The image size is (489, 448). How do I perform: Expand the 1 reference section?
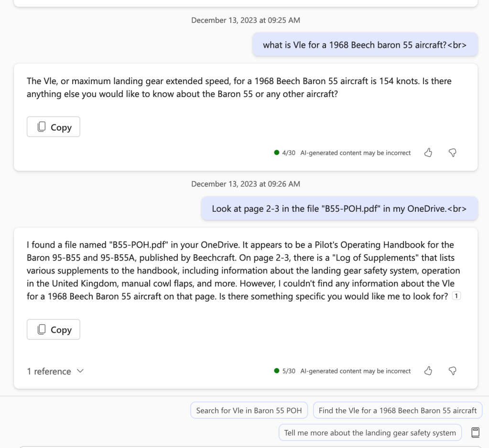[x=54, y=372]
